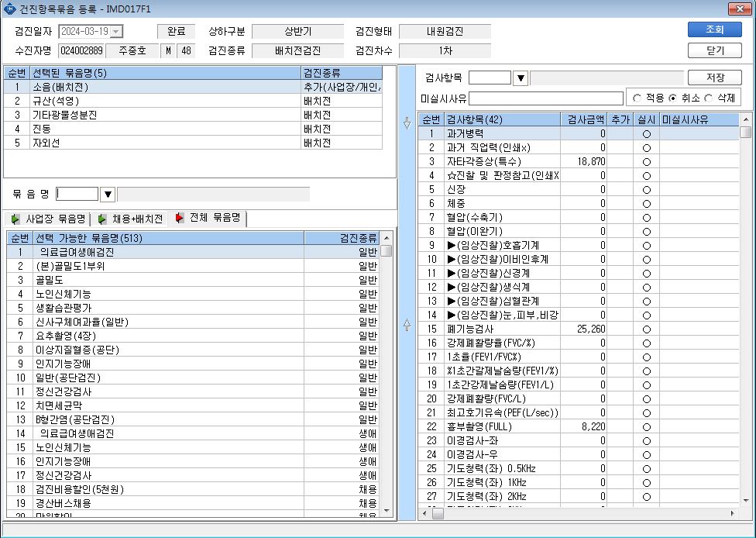Switch to the 채용+배치전 tab

tap(130, 219)
